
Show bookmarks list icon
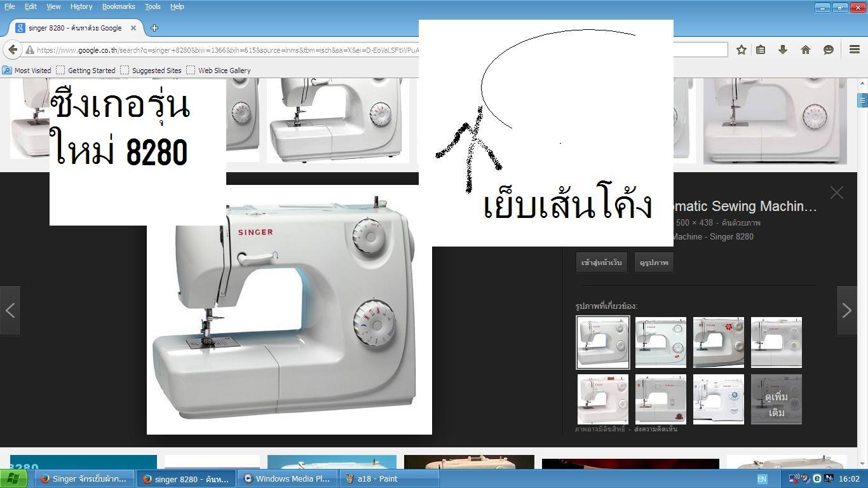coord(761,50)
